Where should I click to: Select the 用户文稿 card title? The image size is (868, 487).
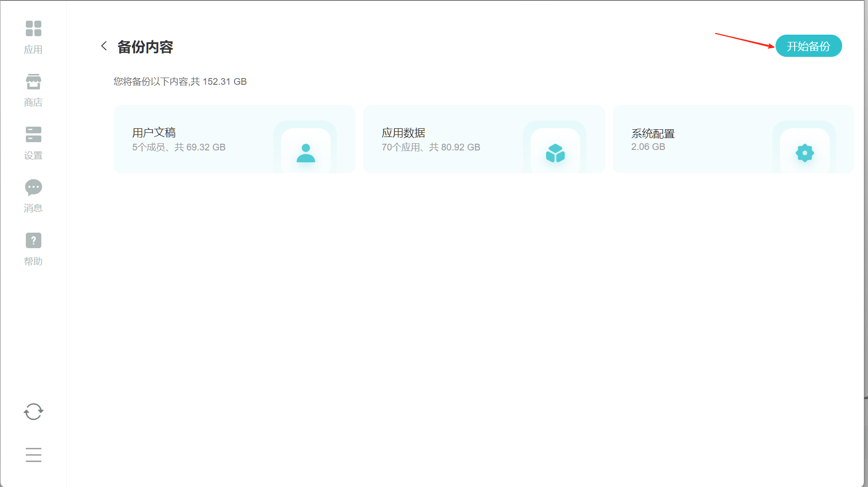154,133
